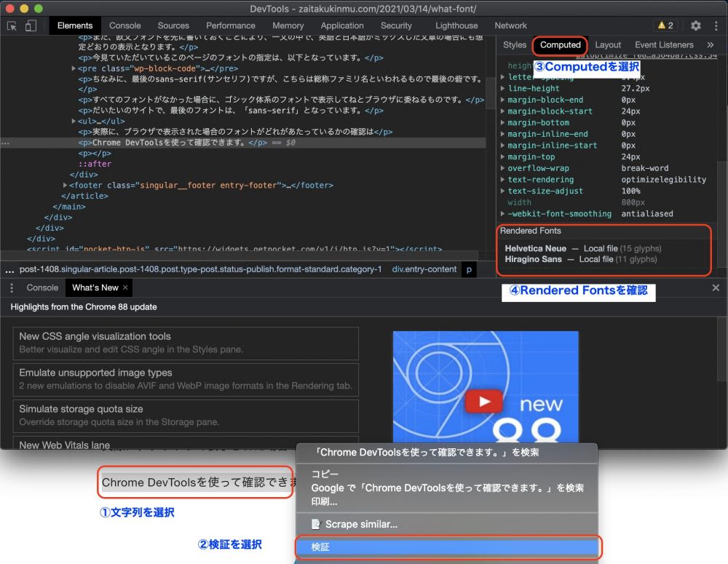Select the Lighthouse panel
This screenshot has width=728, height=564.
[456, 25]
